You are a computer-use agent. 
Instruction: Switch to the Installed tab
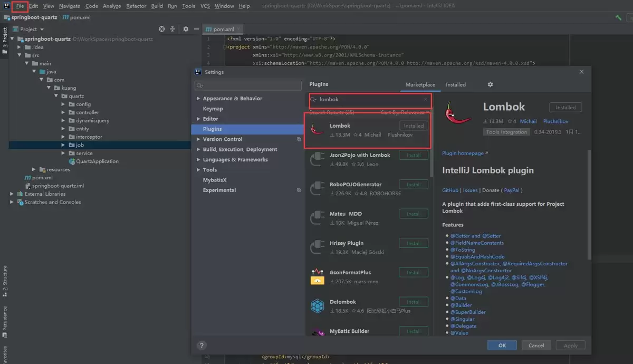coord(456,84)
